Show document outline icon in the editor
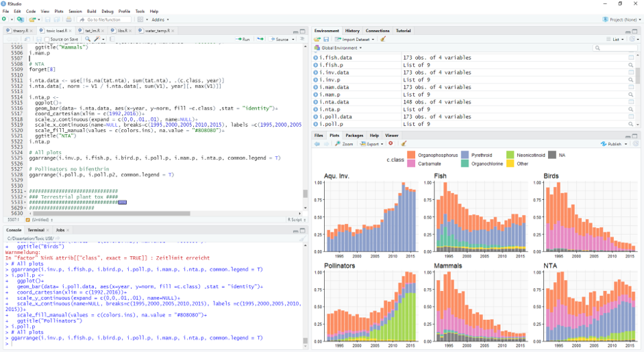The width and height of the screenshot is (644, 352). [x=302, y=39]
